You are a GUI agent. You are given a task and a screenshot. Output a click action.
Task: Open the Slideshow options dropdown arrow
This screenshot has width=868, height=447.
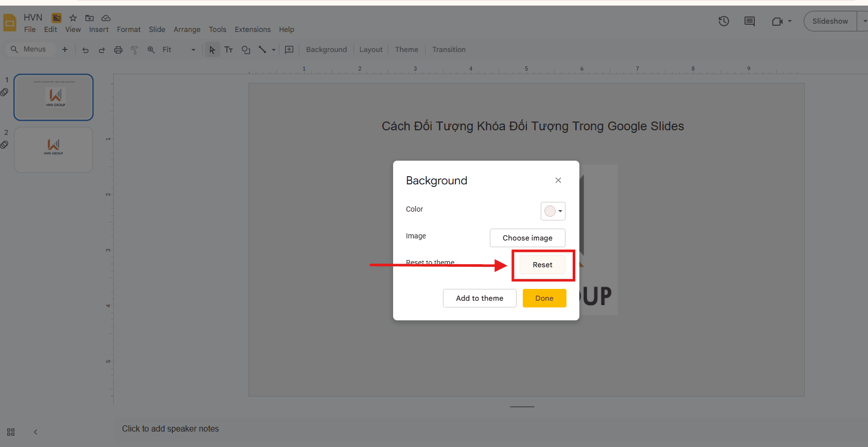(x=864, y=21)
